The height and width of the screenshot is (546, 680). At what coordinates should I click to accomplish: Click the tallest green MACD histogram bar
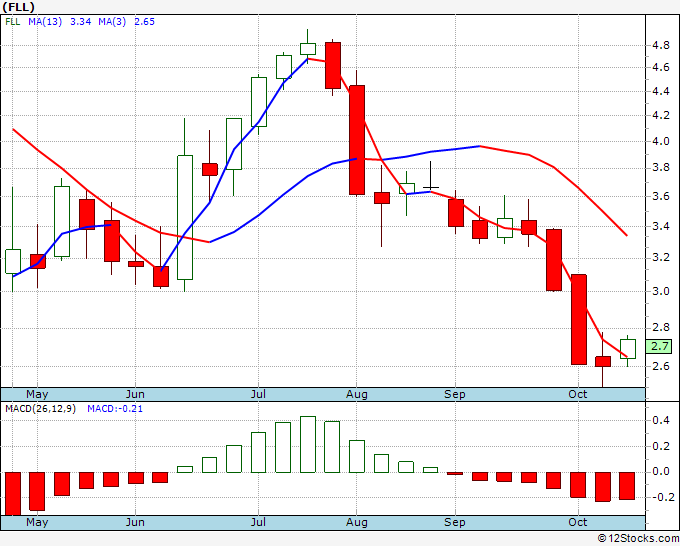(308, 445)
